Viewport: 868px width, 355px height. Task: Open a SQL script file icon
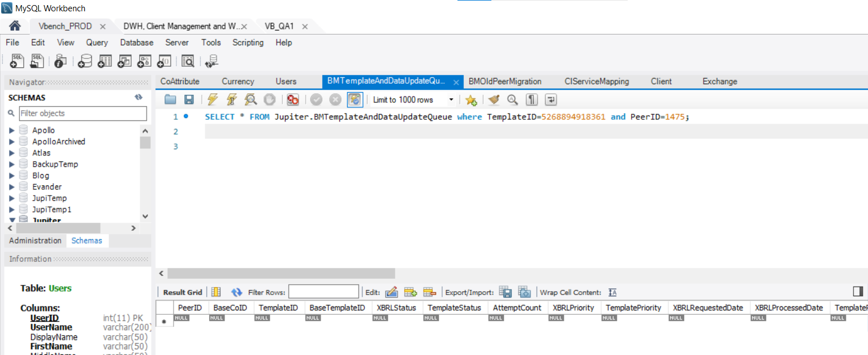point(37,61)
